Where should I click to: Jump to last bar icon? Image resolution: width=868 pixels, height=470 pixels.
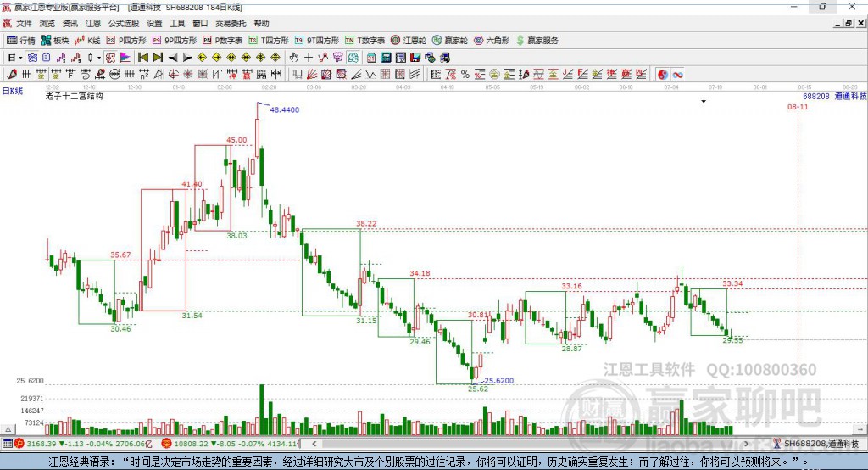(158, 58)
